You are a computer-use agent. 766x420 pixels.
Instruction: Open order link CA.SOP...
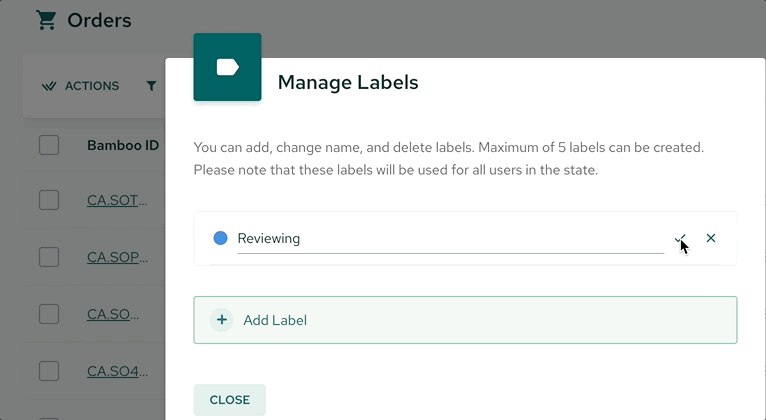coord(117,257)
